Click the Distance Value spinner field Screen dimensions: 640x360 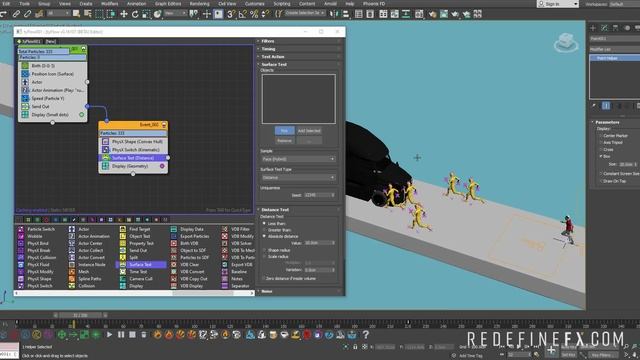(x=319, y=243)
